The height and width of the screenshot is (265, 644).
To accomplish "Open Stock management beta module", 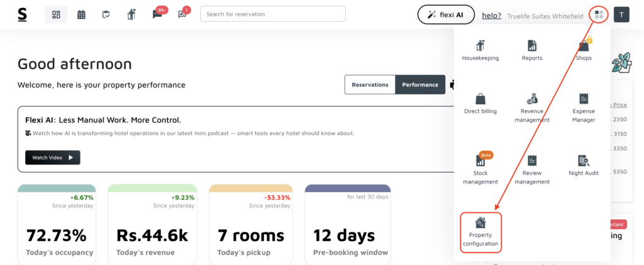I will click(x=480, y=168).
